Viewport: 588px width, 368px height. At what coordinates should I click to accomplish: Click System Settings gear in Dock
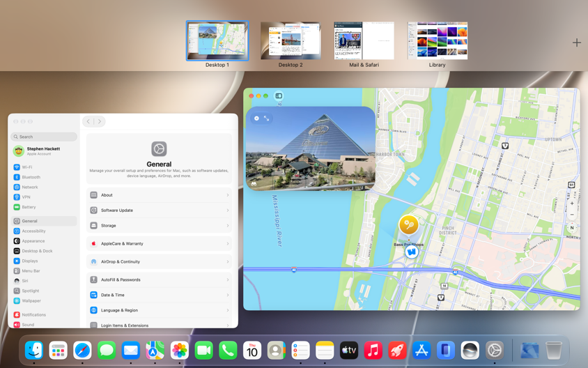coord(495,351)
